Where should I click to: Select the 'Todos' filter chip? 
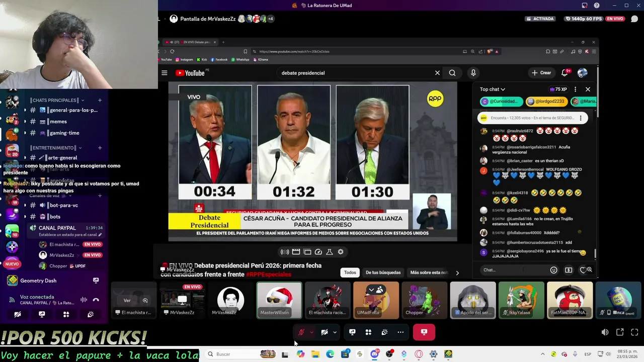tap(350, 273)
